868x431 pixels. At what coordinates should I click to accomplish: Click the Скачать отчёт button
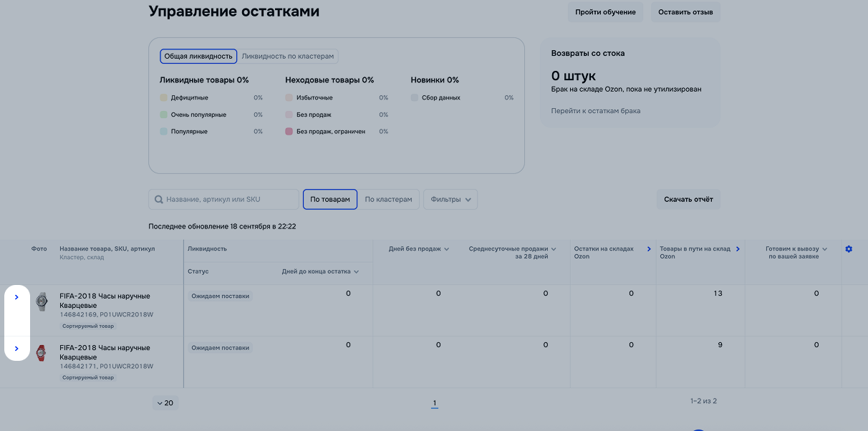coord(688,200)
